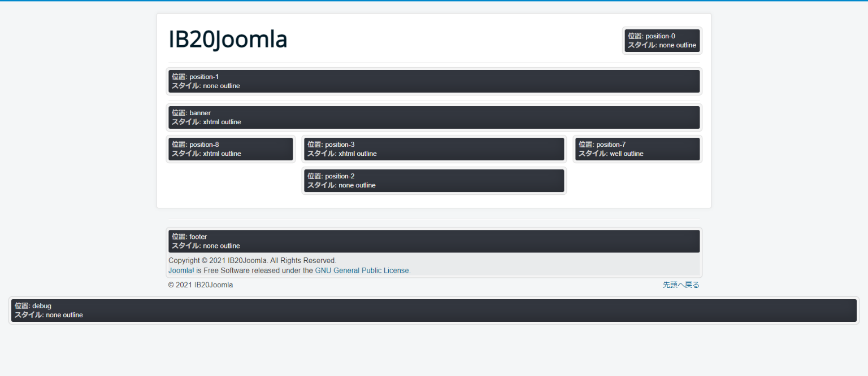Click the 位置: position-0 label
This screenshot has height=376, width=868.
tap(651, 36)
